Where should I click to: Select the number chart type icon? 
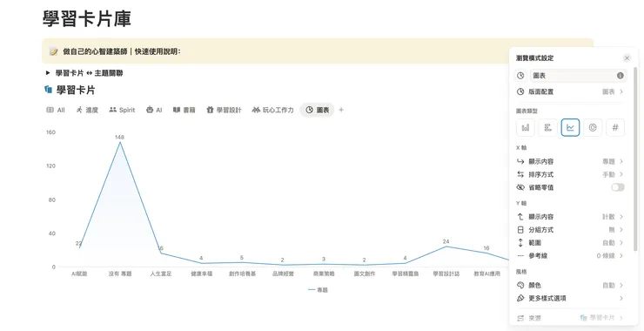(615, 127)
